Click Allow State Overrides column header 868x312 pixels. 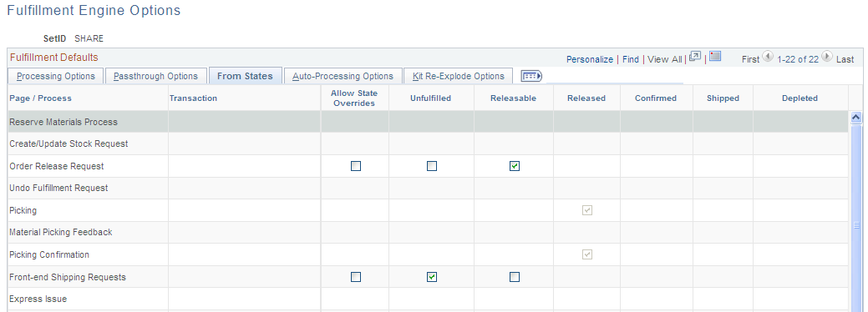[353, 98]
